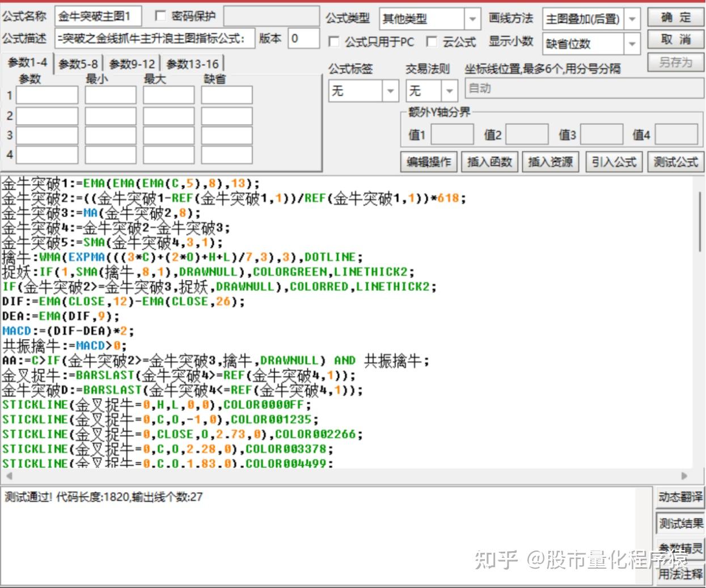This screenshot has height=588, width=706.
Task: Click the test result message 测试通过
Action: [x=103, y=497]
